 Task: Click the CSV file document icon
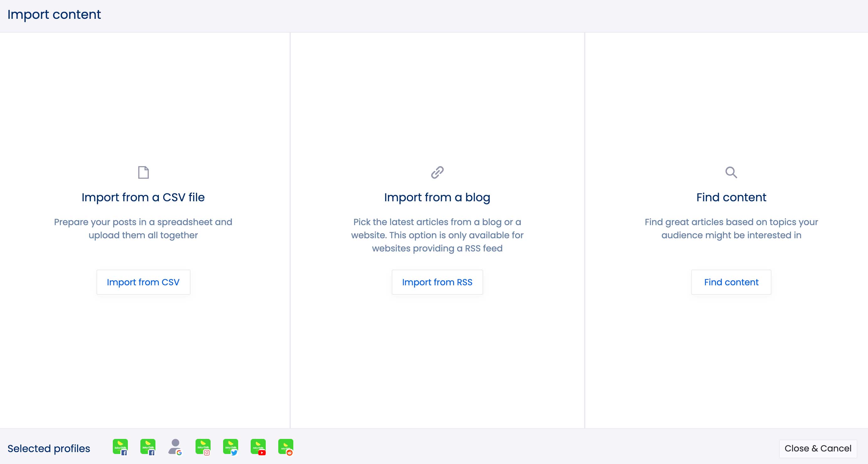(143, 172)
